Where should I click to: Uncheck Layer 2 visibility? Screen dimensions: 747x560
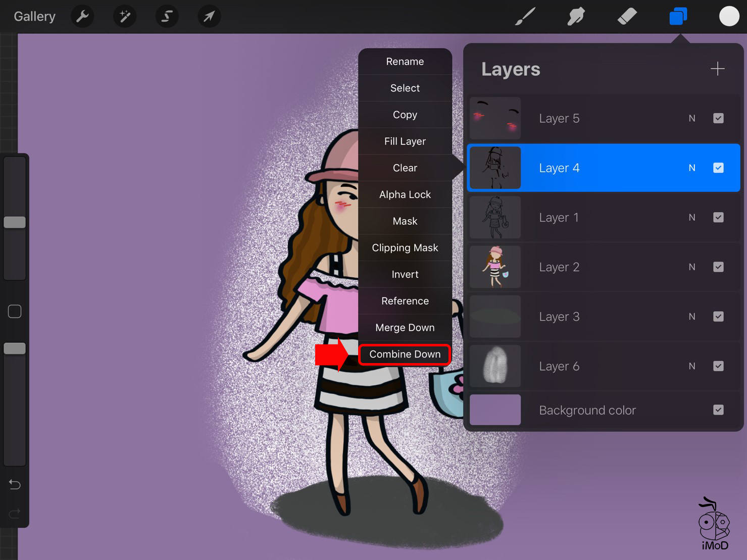[718, 267]
